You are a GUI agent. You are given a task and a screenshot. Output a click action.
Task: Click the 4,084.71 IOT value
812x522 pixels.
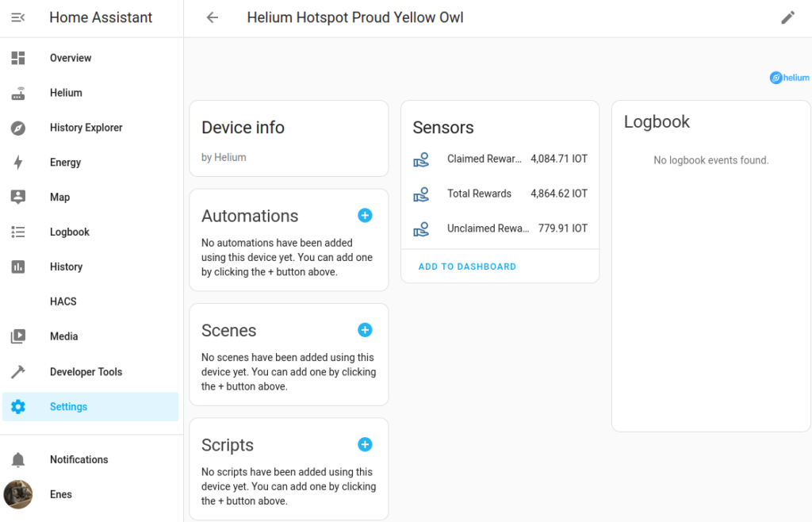pyautogui.click(x=559, y=159)
